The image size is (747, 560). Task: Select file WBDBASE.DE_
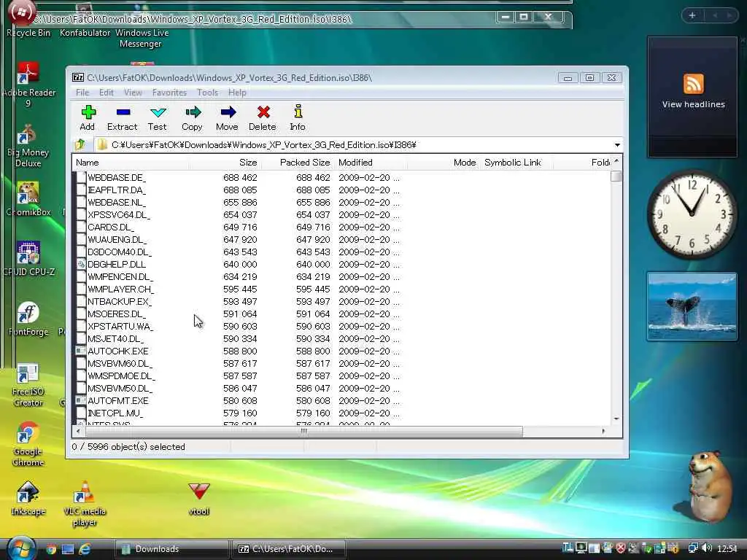117,178
